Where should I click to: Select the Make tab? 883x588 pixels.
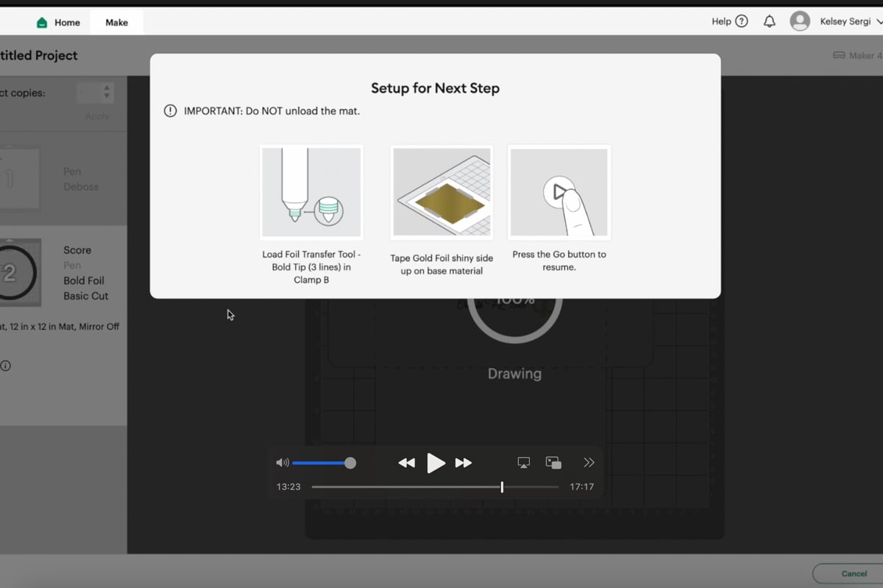[x=116, y=22]
